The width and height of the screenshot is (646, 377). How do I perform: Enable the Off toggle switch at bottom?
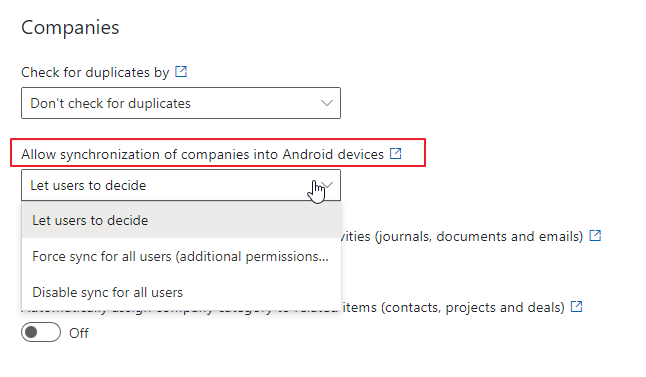pos(41,332)
